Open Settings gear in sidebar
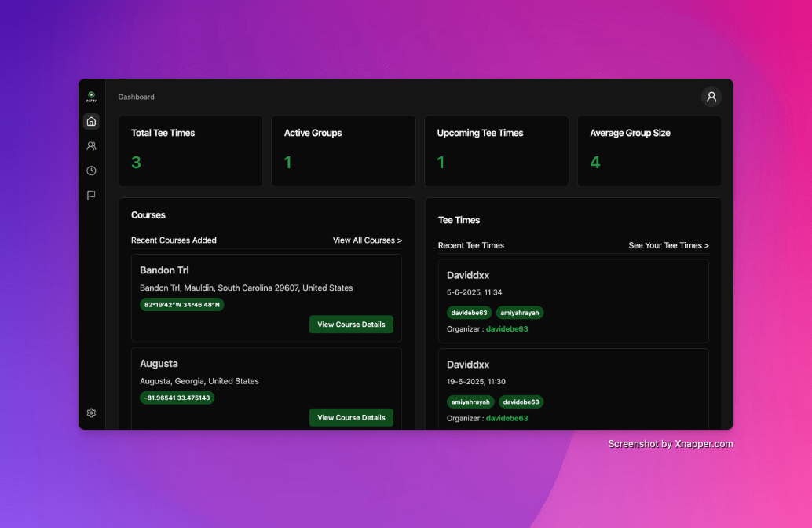The width and height of the screenshot is (812, 528). [91, 413]
